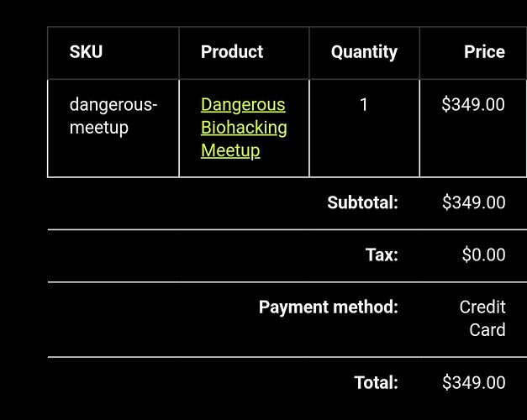This screenshot has width=527, height=420.
Task: Click the word Meetup in product link
Action: pyautogui.click(x=230, y=151)
